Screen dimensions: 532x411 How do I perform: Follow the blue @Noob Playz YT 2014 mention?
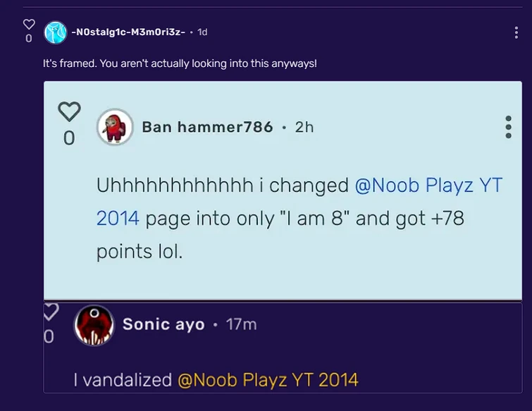coord(428,185)
